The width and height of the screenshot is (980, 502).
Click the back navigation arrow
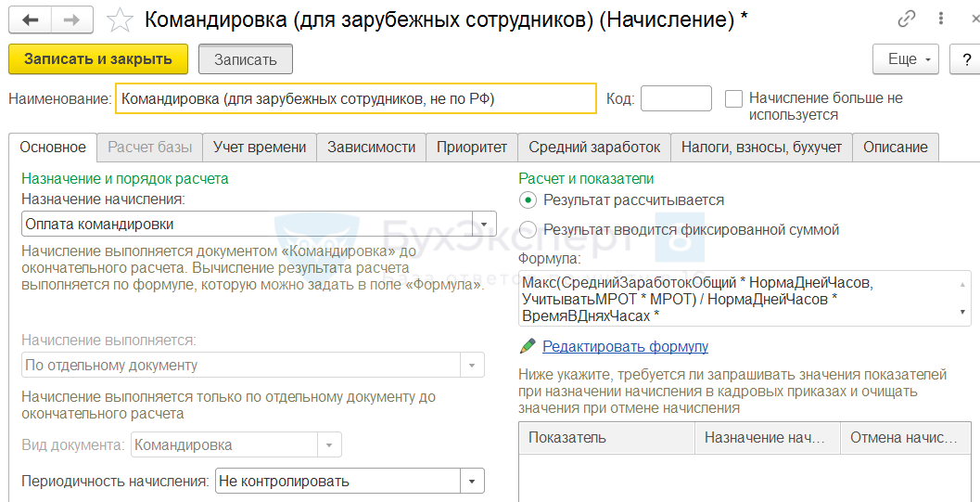click(31, 20)
